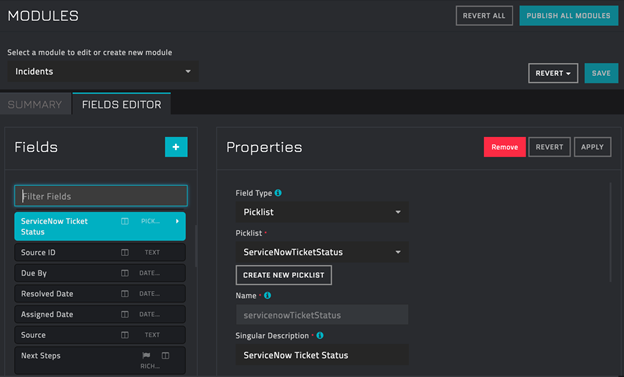The height and width of the screenshot is (377, 624).
Task: Click grid column icon on Source ID row
Action: tap(125, 252)
